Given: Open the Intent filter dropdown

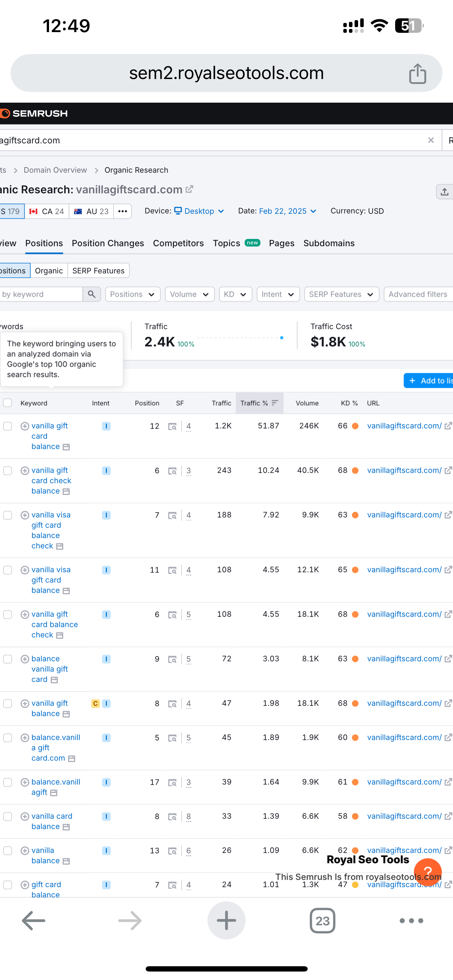Looking at the screenshot, I should [278, 294].
